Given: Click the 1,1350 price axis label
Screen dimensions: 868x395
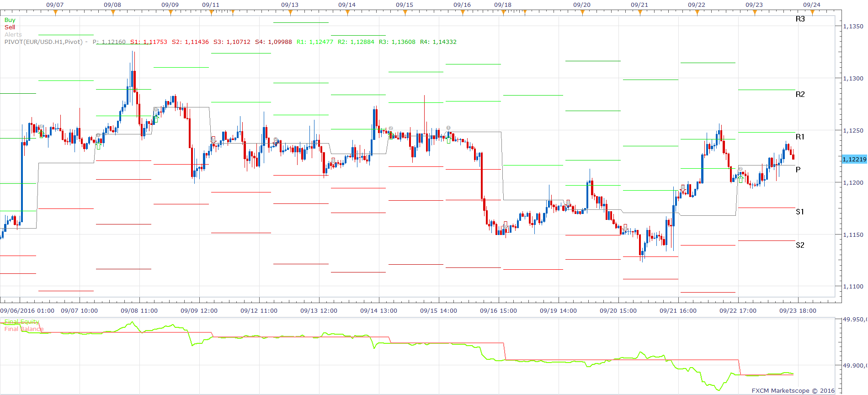Looking at the screenshot, I should (853, 27).
